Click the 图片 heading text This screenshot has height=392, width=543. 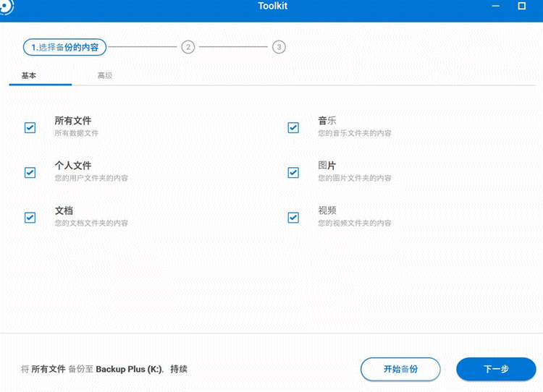click(x=327, y=166)
